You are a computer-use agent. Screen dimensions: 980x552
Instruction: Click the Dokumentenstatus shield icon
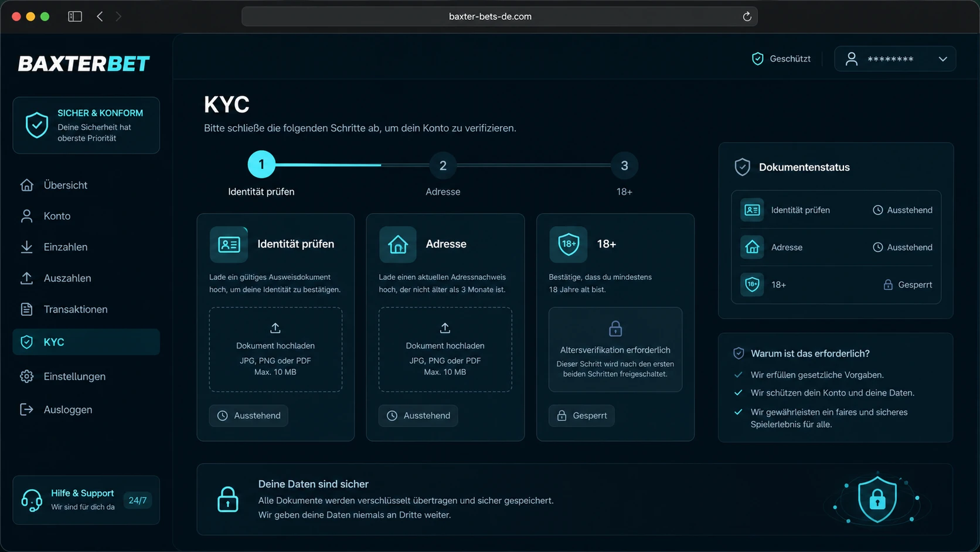743,167
